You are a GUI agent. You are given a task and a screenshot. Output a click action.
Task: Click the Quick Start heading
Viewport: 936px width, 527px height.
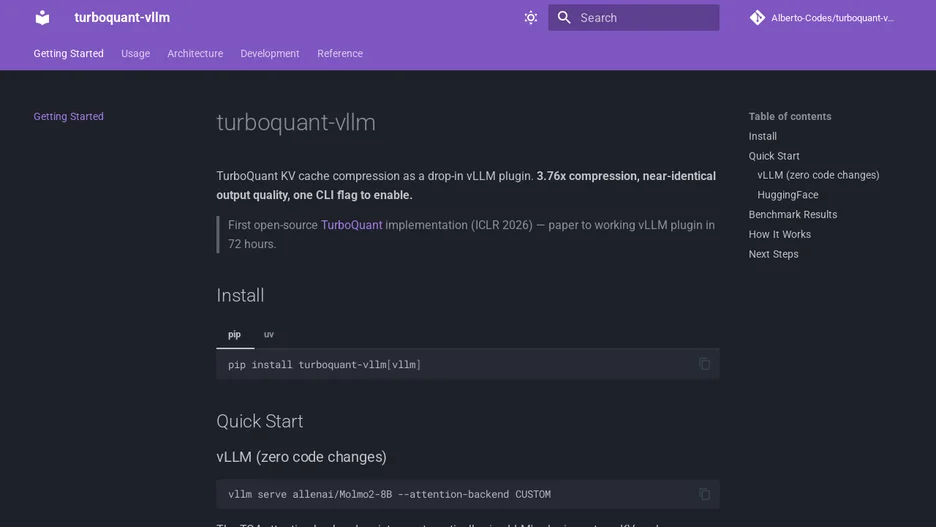[x=260, y=421]
